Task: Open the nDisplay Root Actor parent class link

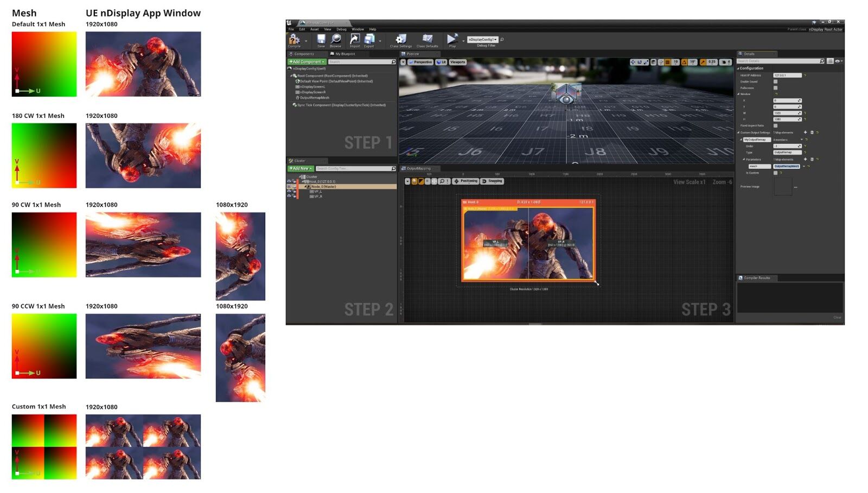Action: (826, 29)
